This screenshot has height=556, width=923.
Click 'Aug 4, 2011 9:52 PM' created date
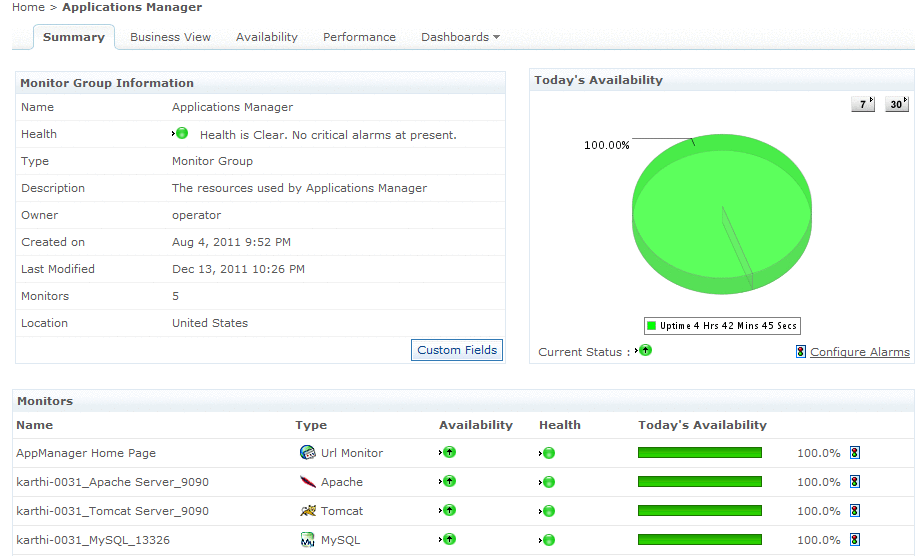tap(231, 242)
